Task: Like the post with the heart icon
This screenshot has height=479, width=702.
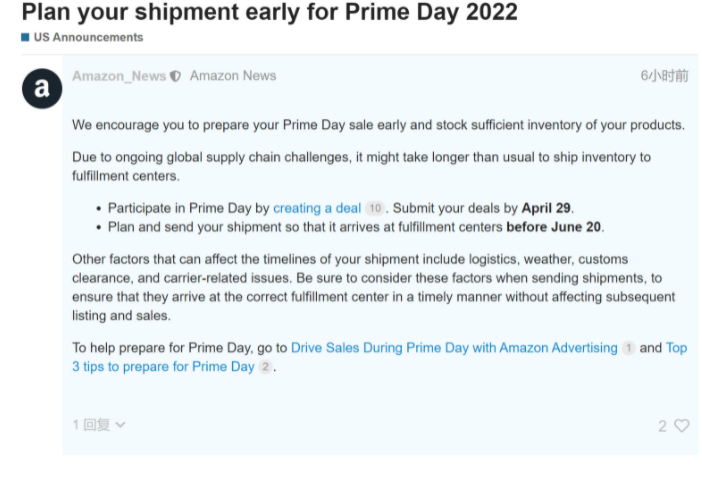Action: click(681, 425)
